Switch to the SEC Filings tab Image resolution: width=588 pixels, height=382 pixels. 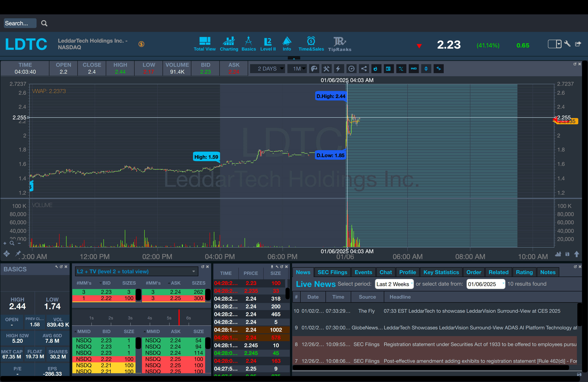tap(332, 272)
